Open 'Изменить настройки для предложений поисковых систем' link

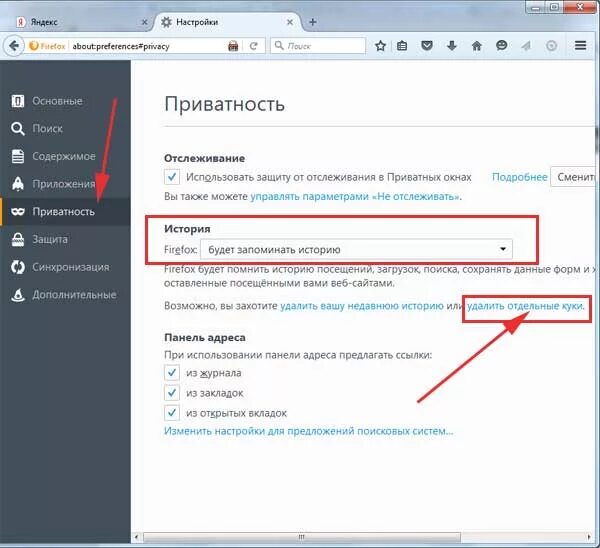coord(308,431)
